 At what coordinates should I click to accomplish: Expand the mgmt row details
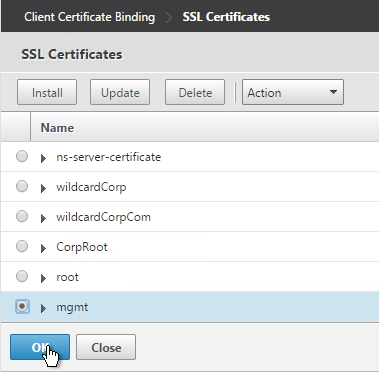pos(43,308)
